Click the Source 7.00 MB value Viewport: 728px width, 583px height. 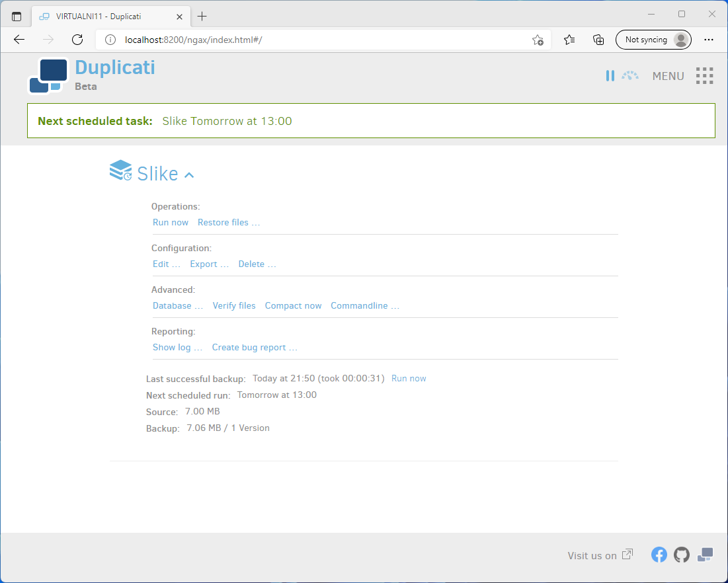[x=202, y=412]
